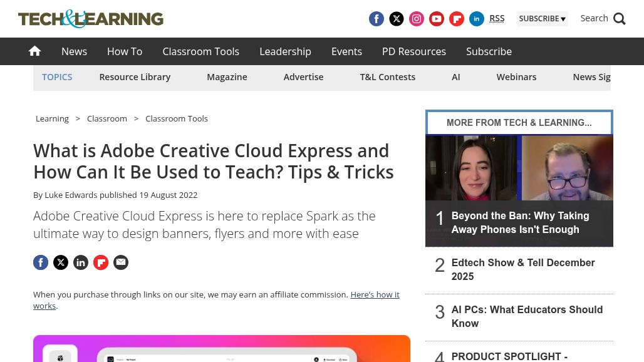Expand the Subscribe dropdown in header
This screenshot has width=644, height=362.
(542, 19)
